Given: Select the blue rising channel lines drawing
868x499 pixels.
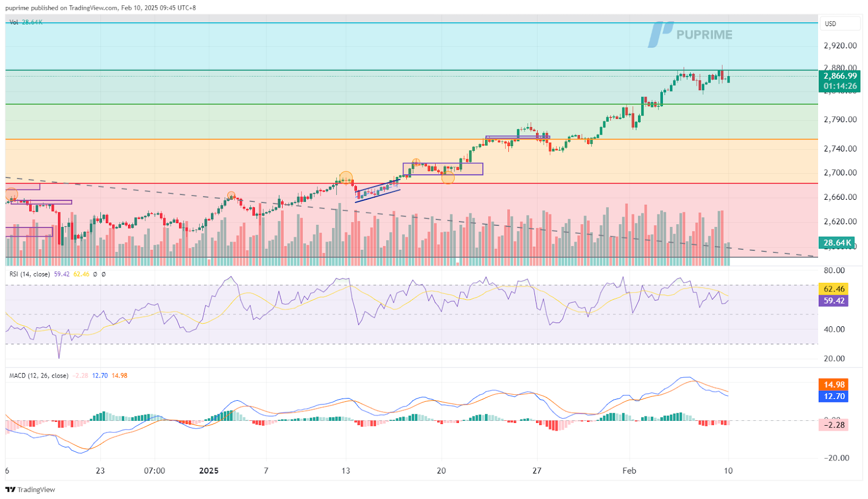Looking at the screenshot, I should click(378, 191).
